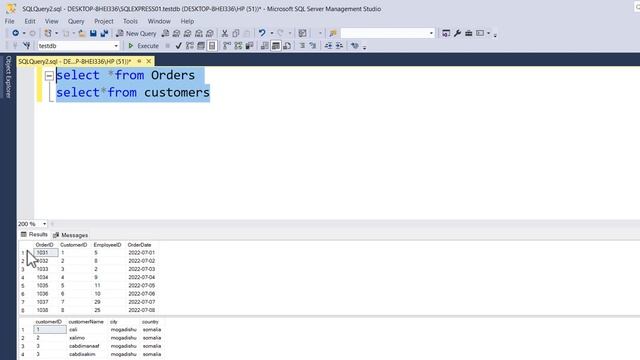Click the Navigate Backward arrow icon
640x360 pixels.
click(x=16, y=33)
